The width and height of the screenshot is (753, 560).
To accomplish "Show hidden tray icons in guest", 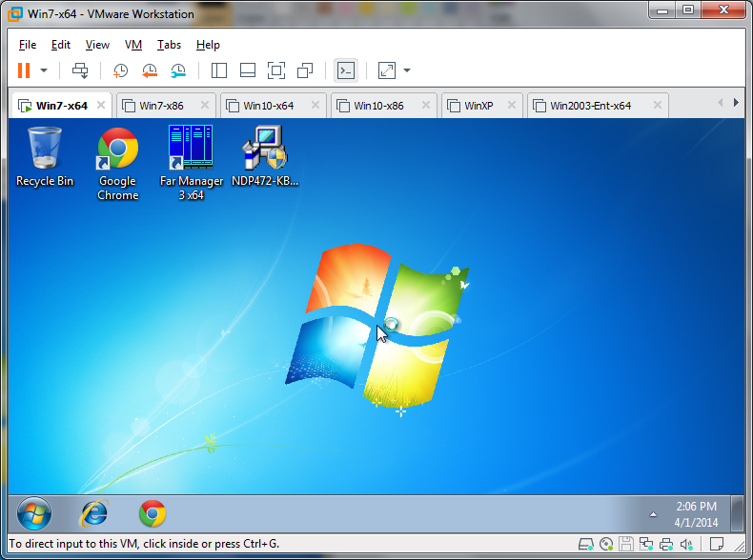I will click(653, 514).
